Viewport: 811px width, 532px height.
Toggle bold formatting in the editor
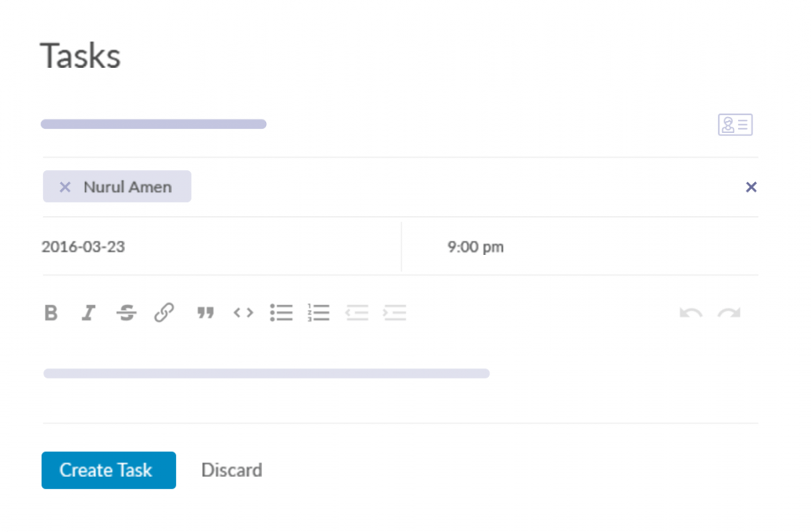pos(51,313)
